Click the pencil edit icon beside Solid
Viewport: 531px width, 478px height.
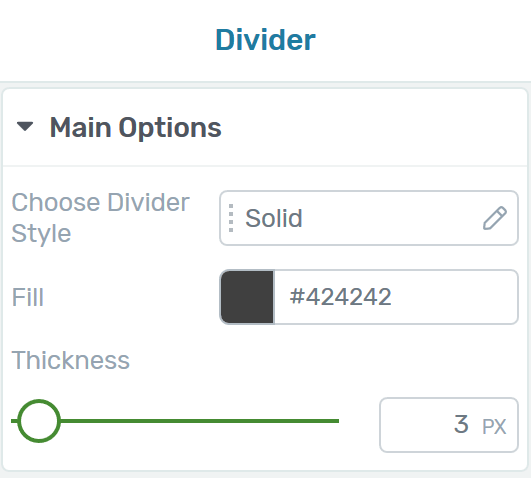click(494, 218)
